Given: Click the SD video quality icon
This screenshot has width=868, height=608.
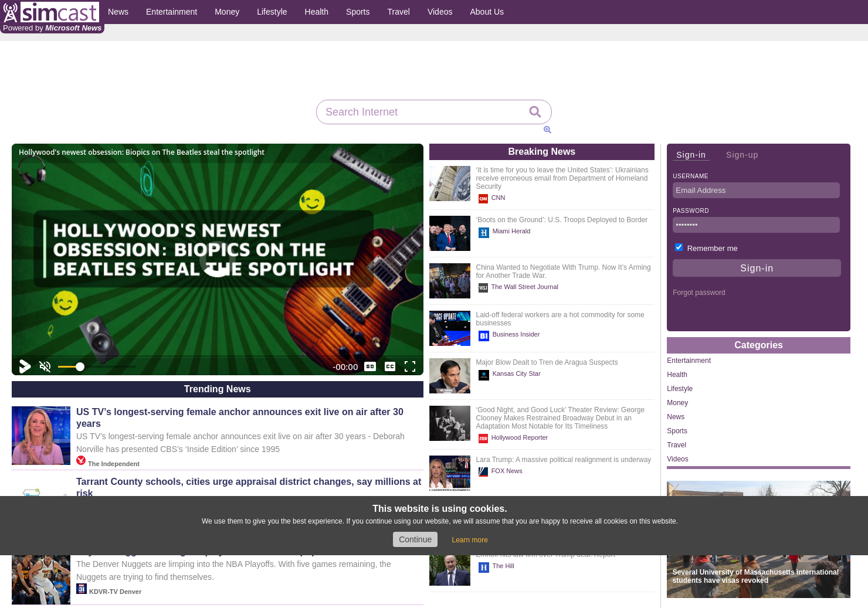Looking at the screenshot, I should point(370,366).
